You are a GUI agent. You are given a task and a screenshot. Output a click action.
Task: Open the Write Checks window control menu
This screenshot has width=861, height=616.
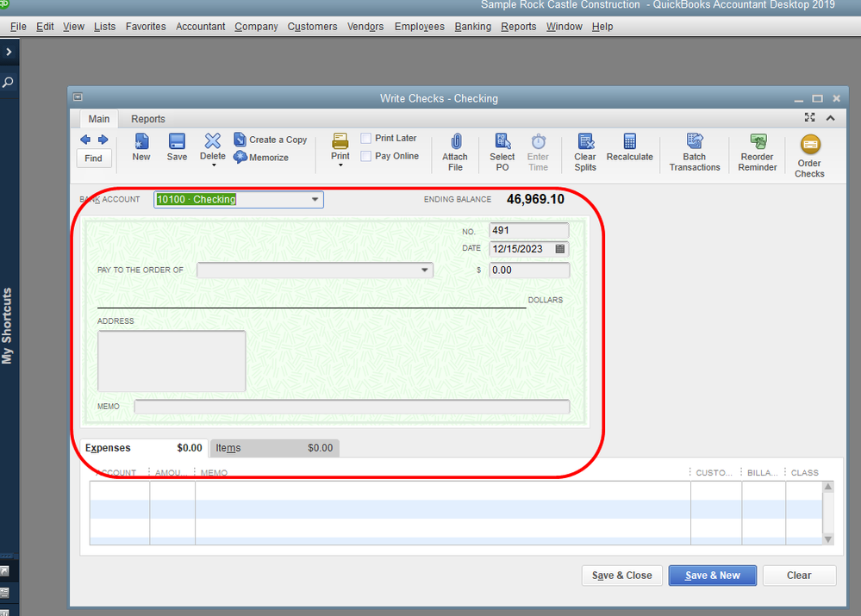(78, 97)
